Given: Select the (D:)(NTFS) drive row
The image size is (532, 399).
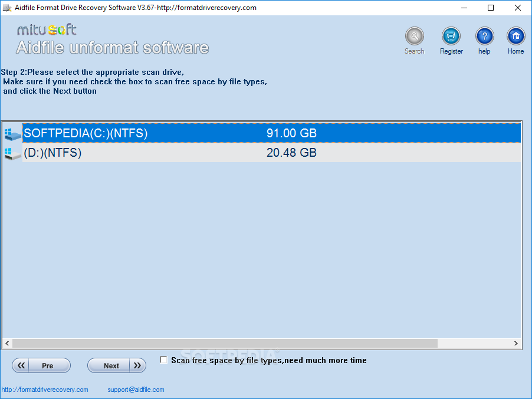Looking at the screenshot, I should 271,153.
